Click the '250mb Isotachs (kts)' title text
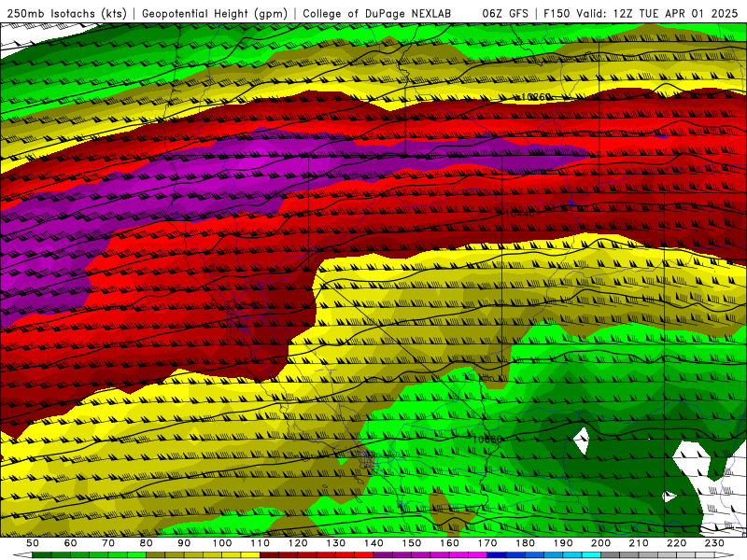The width and height of the screenshot is (747, 560). tap(66, 13)
